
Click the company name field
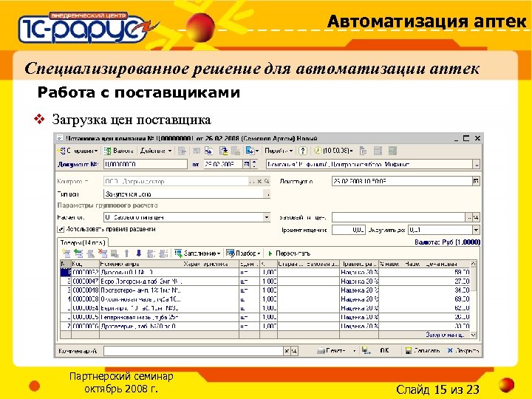(369, 165)
